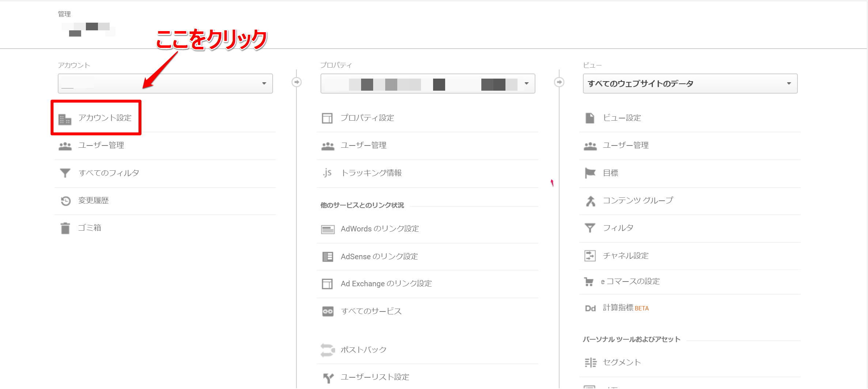This screenshot has width=868, height=389.
Task: Click the .js icon for トラッキング情報
Action: point(327,173)
